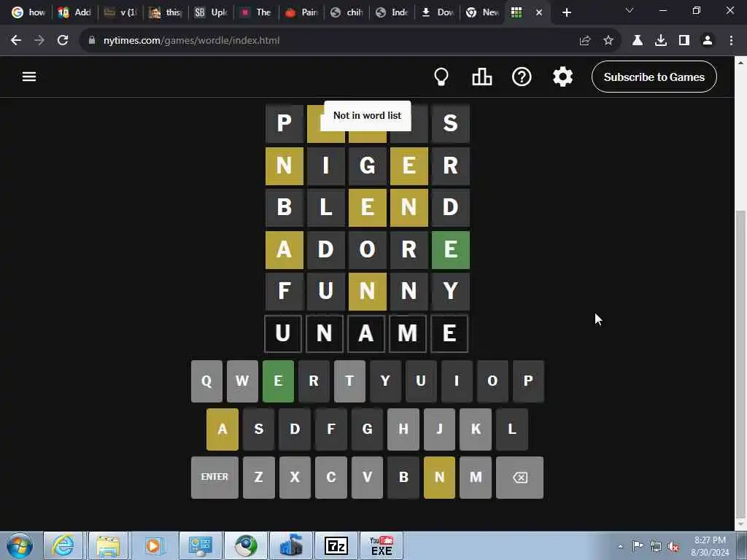
Task: Tap the Z key on the keyboard
Action: point(259,477)
